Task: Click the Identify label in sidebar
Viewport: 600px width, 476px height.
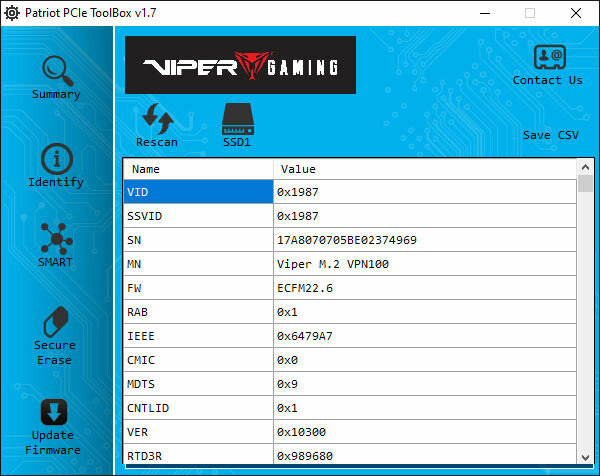Action: click(56, 182)
